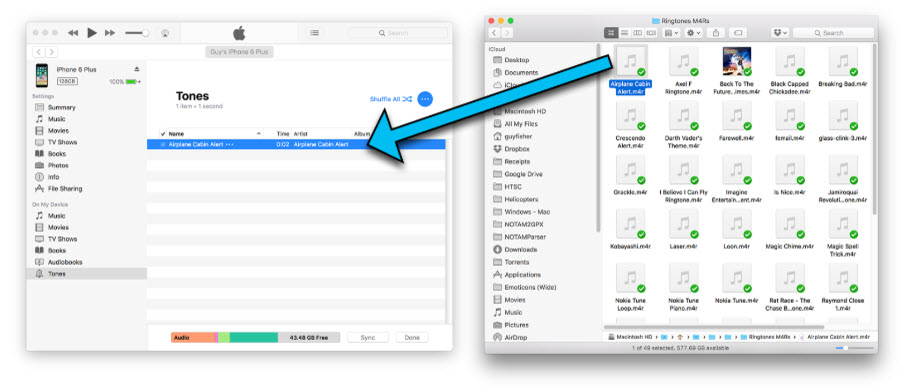Click the Done button
This screenshot has height=386, width=910.
pos(412,337)
